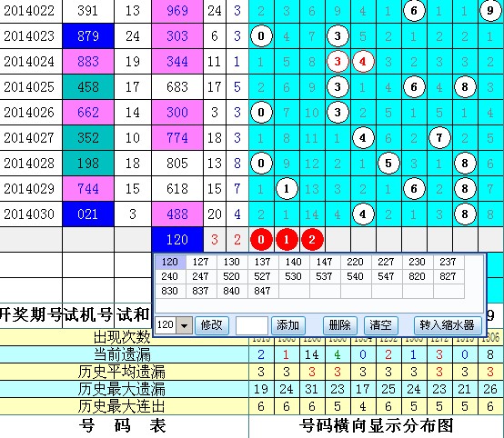Viewport: 504px width, 438px height.
Task: Click circled 5 in row 2014028
Action: [388, 164]
